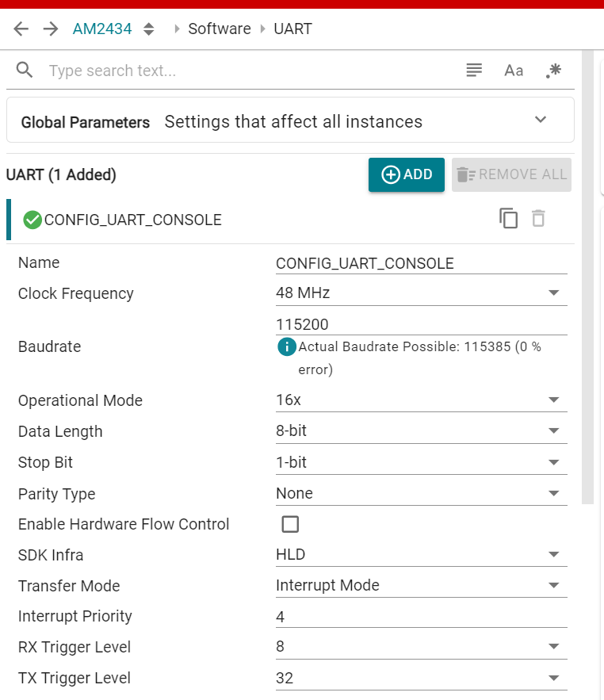Toggle the regular expression search icon

tap(553, 71)
